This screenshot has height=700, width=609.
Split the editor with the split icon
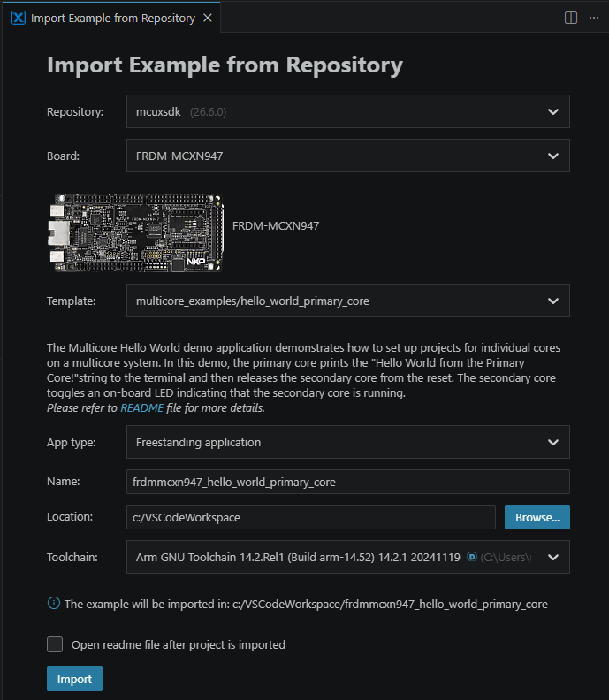pyautogui.click(x=571, y=18)
